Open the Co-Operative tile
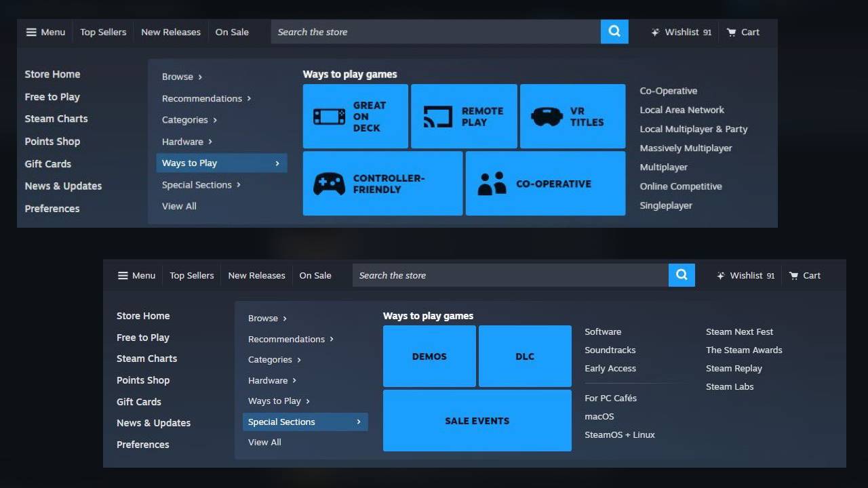The image size is (868, 488). pyautogui.click(x=545, y=183)
